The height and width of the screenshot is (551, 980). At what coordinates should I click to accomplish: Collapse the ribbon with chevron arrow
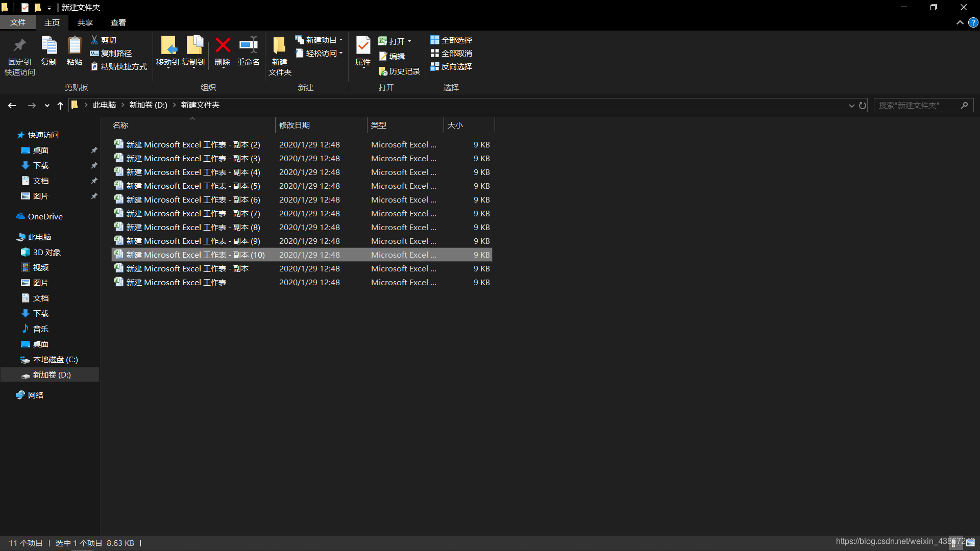pos(960,22)
